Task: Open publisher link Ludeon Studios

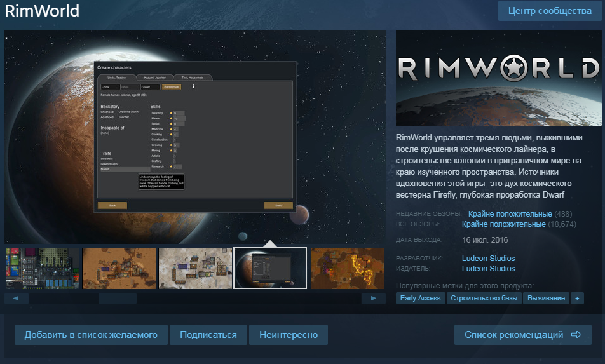Action: click(488, 268)
